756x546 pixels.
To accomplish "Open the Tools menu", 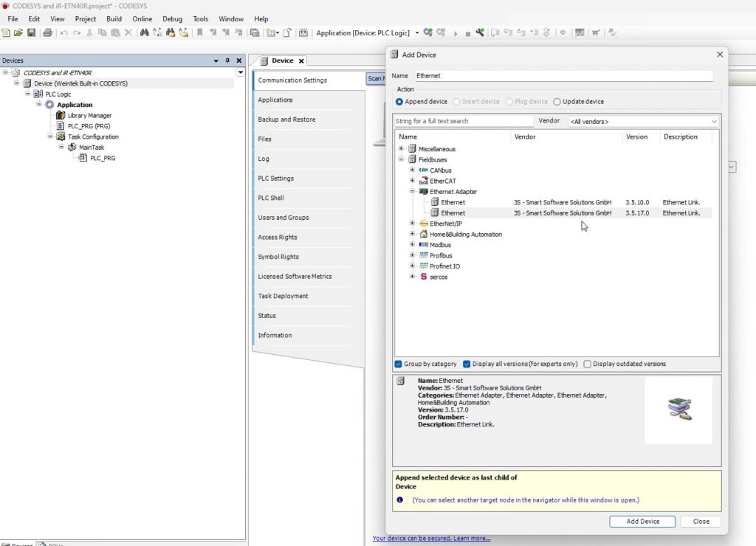I will click(x=201, y=18).
